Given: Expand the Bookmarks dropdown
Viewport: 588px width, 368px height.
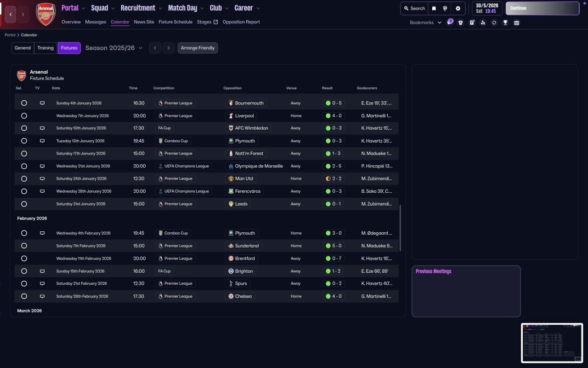Looking at the screenshot, I should [x=426, y=23].
